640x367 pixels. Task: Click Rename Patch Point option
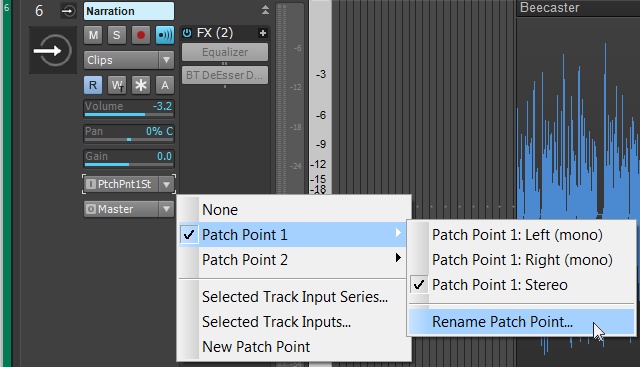(522, 322)
